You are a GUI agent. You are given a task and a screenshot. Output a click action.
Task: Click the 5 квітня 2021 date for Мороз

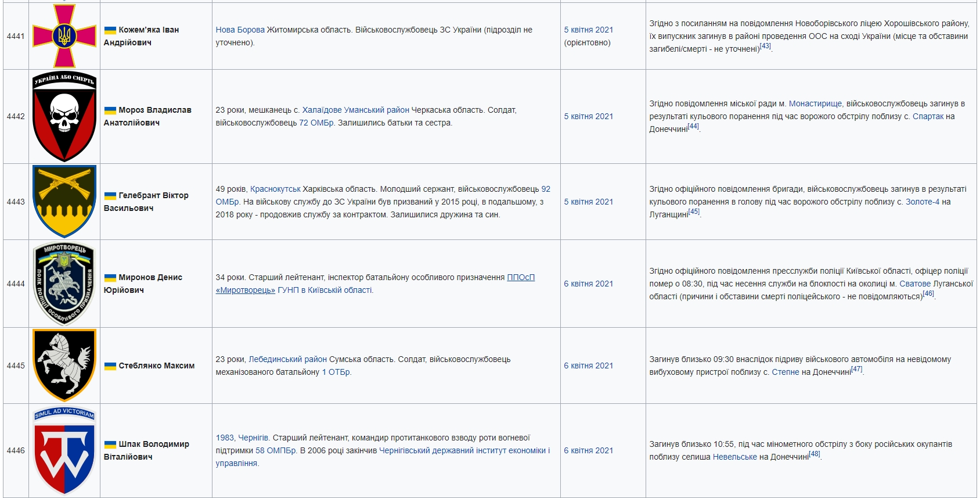coord(588,116)
